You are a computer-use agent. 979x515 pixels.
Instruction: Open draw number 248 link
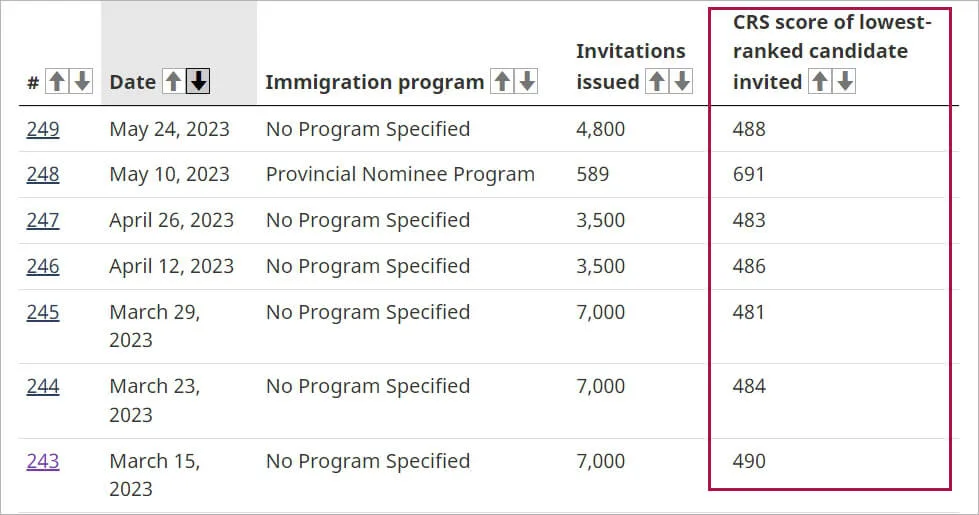(43, 175)
